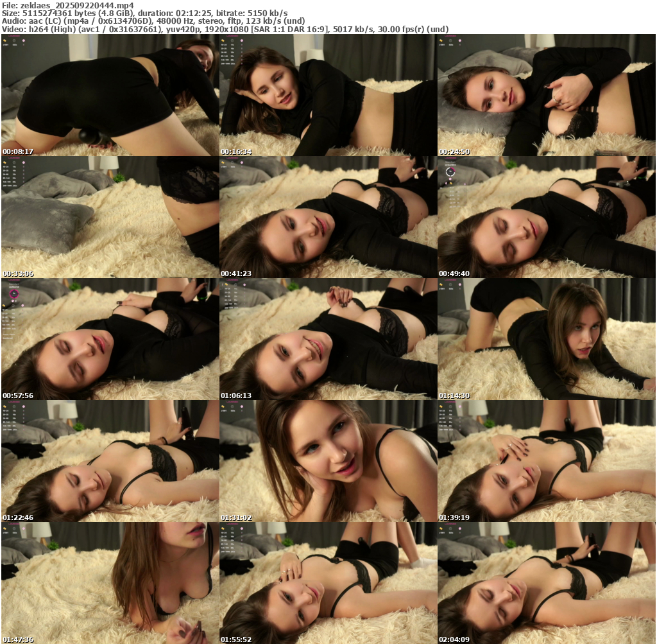
Task: Click the thumbnail at 00:24:50
Action: tap(546, 95)
